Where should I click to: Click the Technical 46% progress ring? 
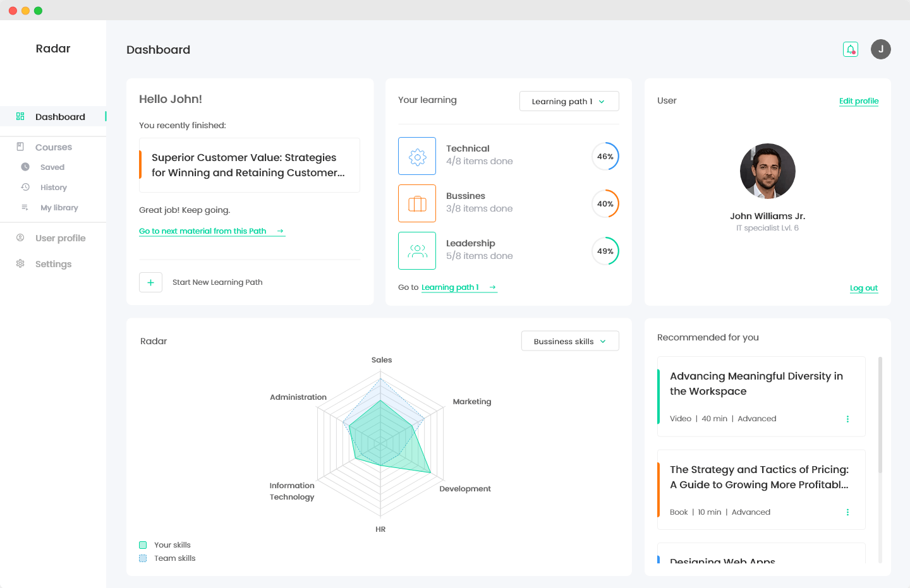point(605,156)
